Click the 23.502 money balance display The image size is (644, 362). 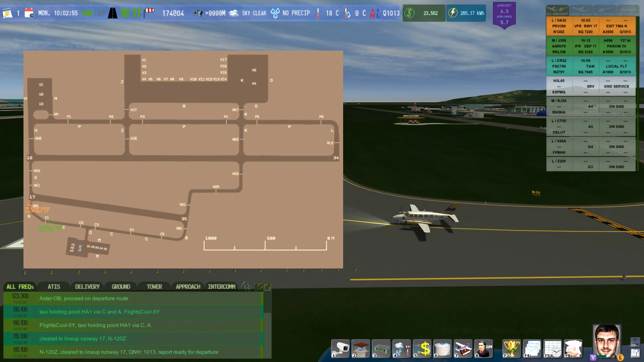(424, 13)
